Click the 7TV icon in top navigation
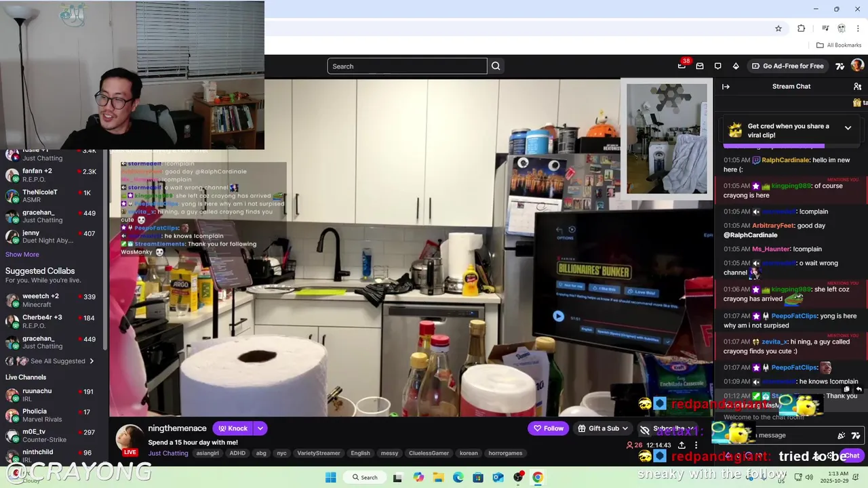Screen dimensions: 868x488 pyautogui.click(x=840, y=66)
